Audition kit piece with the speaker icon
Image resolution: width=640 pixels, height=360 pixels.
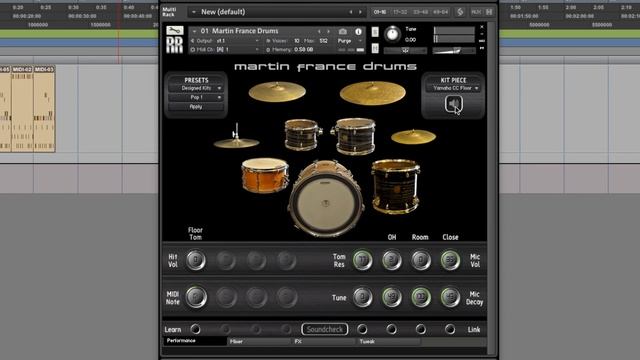453,104
